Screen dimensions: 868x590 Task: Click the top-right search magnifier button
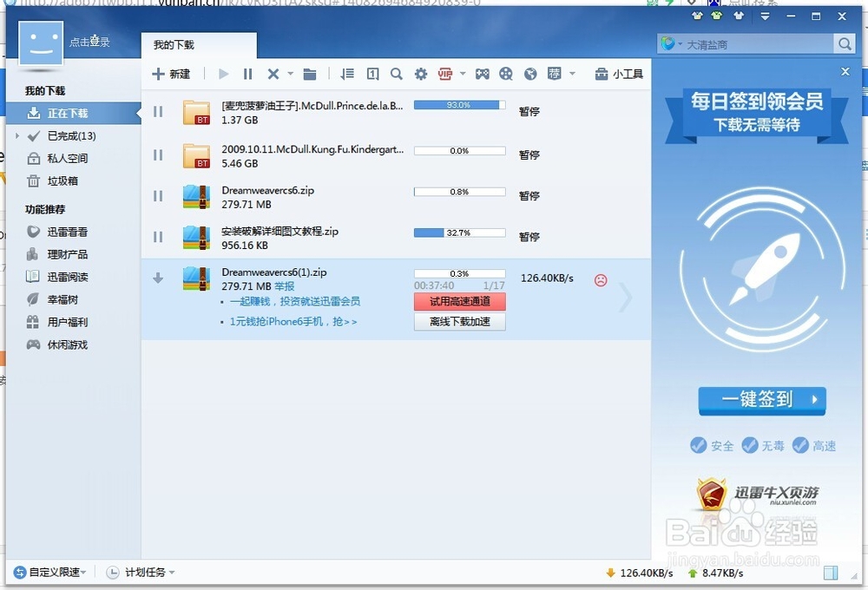[x=845, y=43]
